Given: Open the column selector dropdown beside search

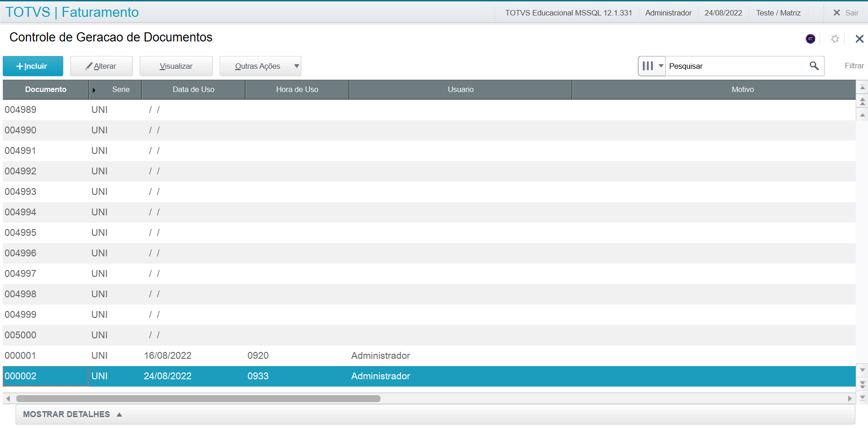Looking at the screenshot, I should click(x=652, y=66).
